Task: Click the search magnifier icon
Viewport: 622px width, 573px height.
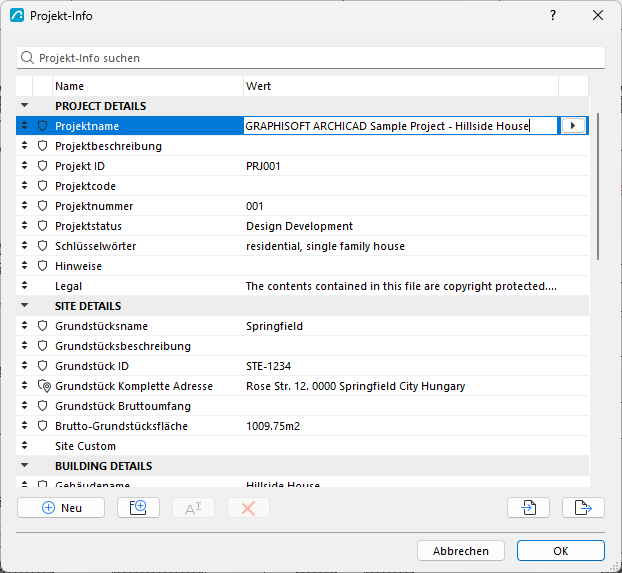Action: (27, 58)
